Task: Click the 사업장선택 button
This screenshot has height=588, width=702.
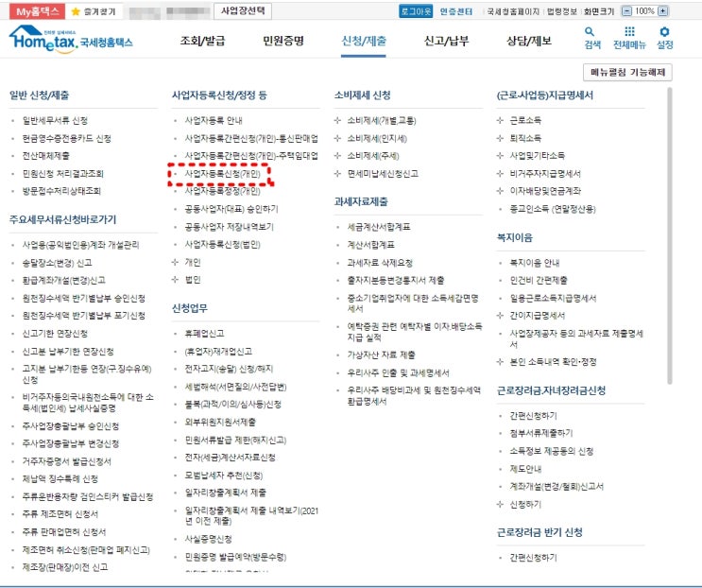Action: pyautogui.click(x=243, y=11)
